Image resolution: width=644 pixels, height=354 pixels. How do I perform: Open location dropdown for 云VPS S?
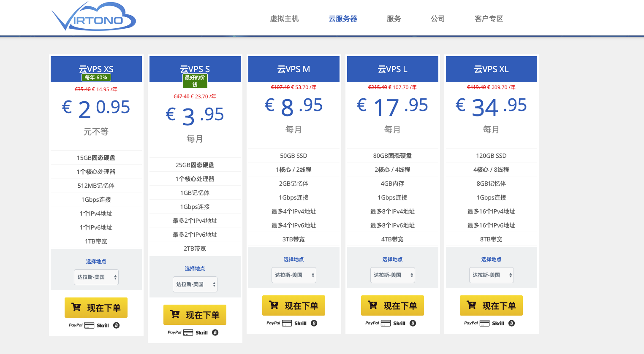tap(195, 284)
